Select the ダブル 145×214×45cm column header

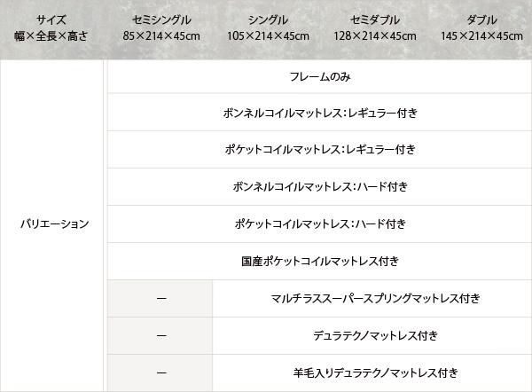pyautogui.click(x=481, y=28)
